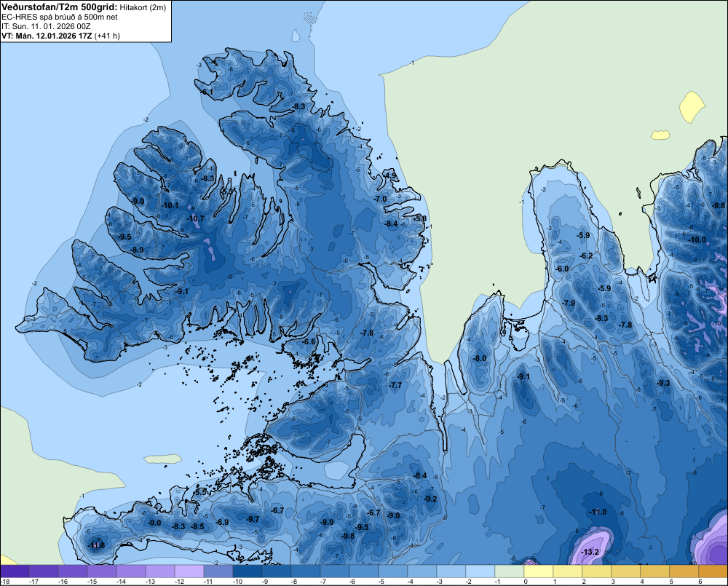728x586 pixels.
Task: Select the -6.2 temperature value
Action: pyautogui.click(x=586, y=256)
